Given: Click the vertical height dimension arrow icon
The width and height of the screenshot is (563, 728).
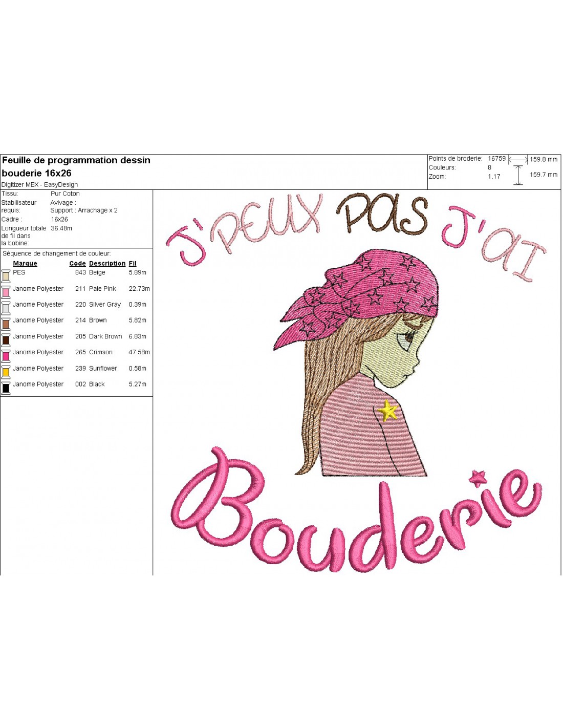Looking at the screenshot, I should click(518, 175).
